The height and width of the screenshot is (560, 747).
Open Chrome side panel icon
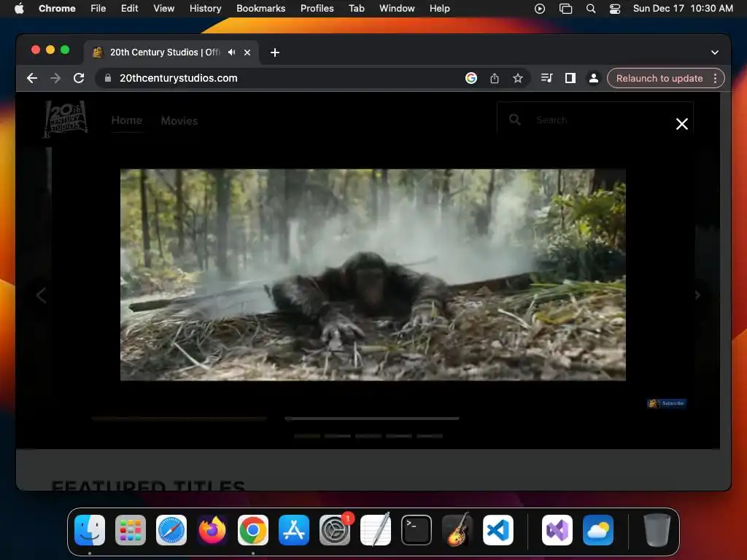pyautogui.click(x=570, y=78)
